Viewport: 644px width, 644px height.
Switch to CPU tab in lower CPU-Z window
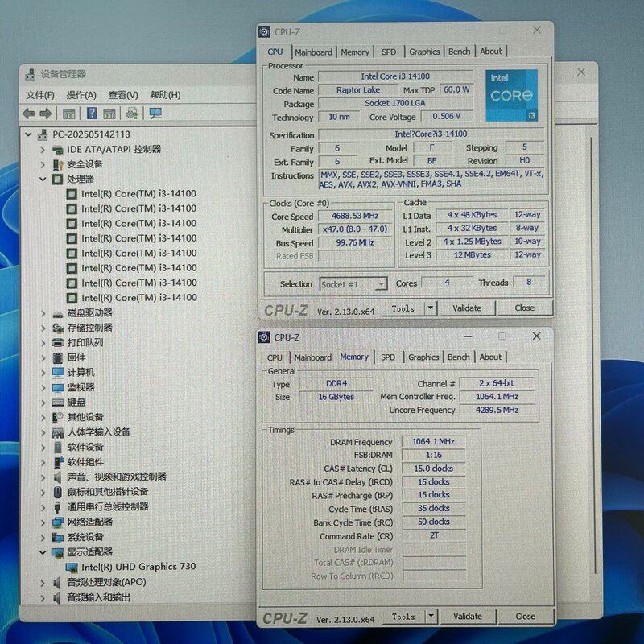[x=275, y=357]
